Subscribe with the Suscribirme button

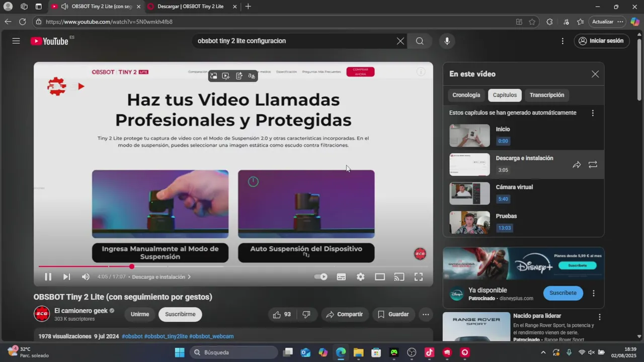(x=180, y=314)
